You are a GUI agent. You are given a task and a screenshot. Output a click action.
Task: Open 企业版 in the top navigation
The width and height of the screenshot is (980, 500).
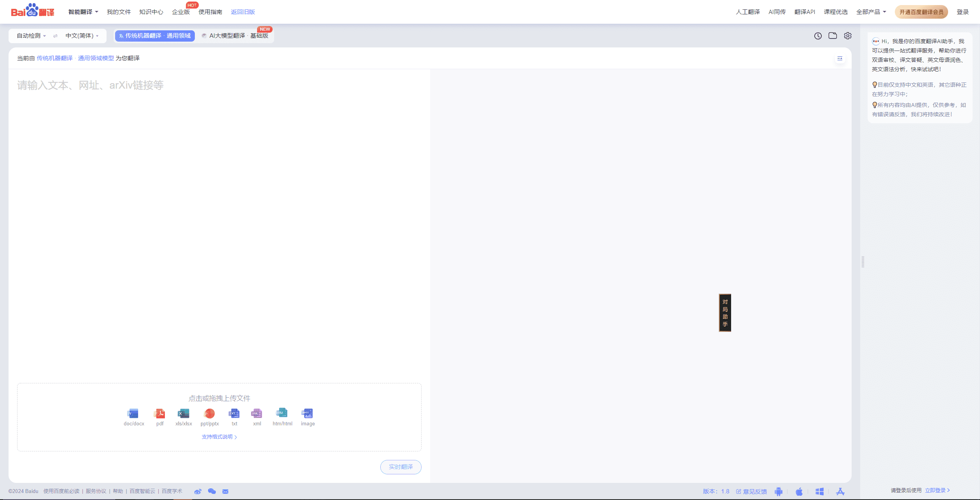[181, 12]
